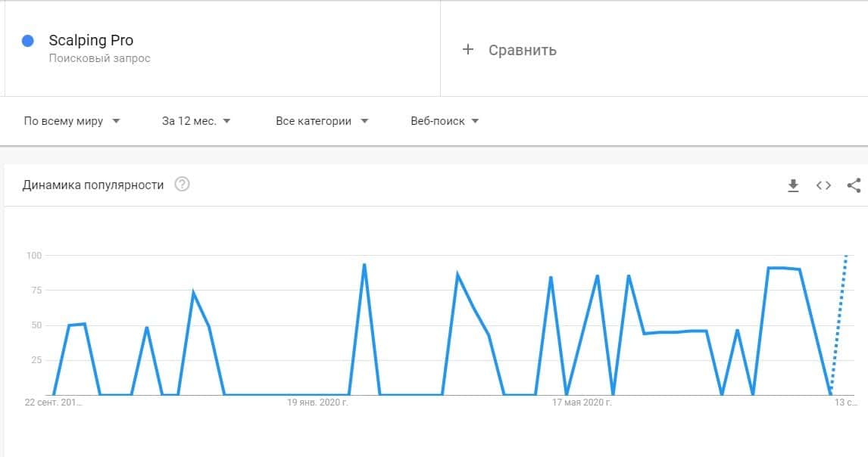
Task: Click the 22 сент. axis start date
Action: 52,403
